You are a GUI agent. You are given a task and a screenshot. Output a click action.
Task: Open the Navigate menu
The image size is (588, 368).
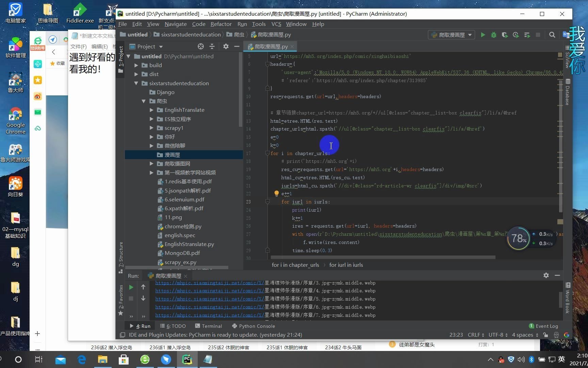click(x=176, y=24)
